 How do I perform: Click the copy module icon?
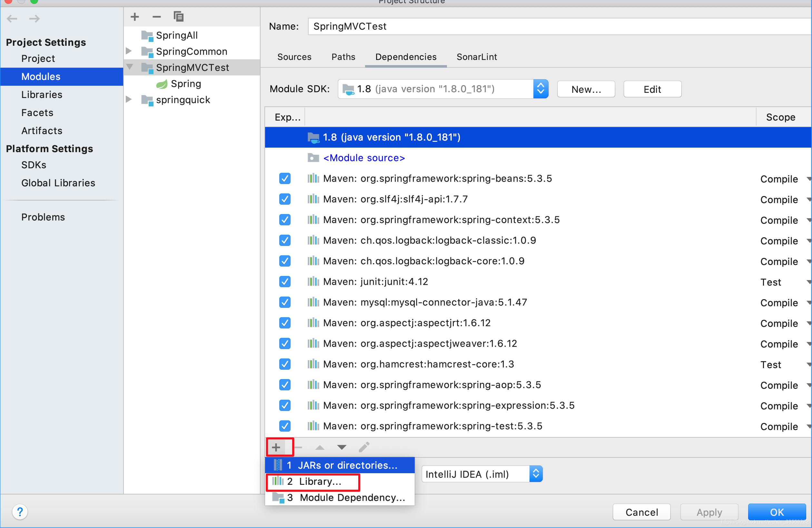coord(178,16)
